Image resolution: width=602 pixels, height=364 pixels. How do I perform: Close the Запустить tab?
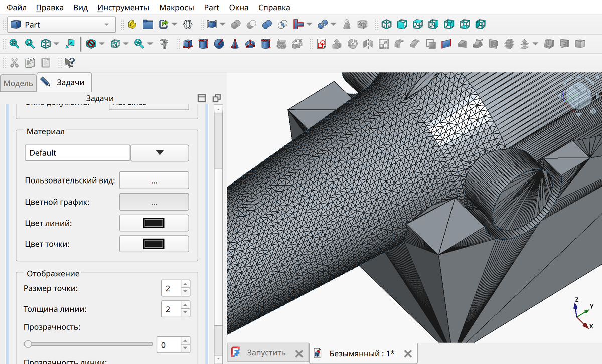[299, 353]
